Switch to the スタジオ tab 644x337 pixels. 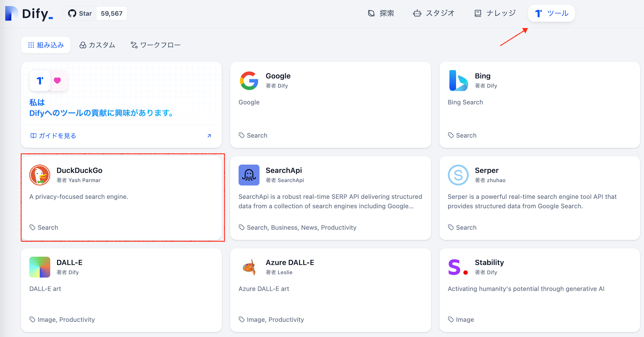[433, 13]
